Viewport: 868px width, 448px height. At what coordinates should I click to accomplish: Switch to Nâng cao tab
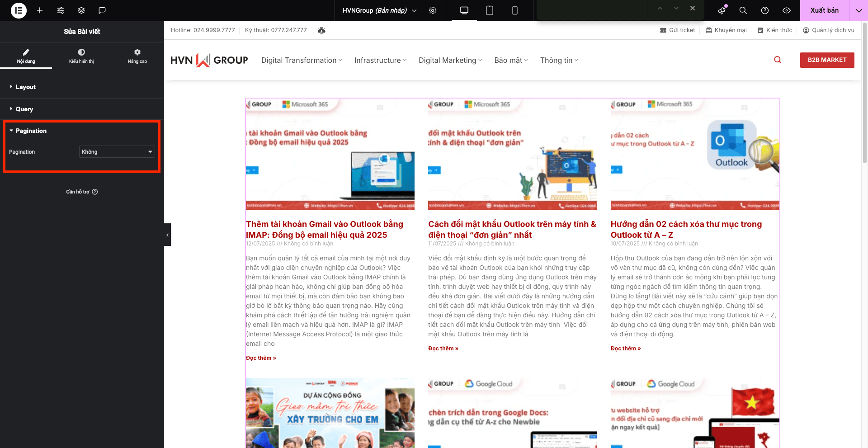137,56
